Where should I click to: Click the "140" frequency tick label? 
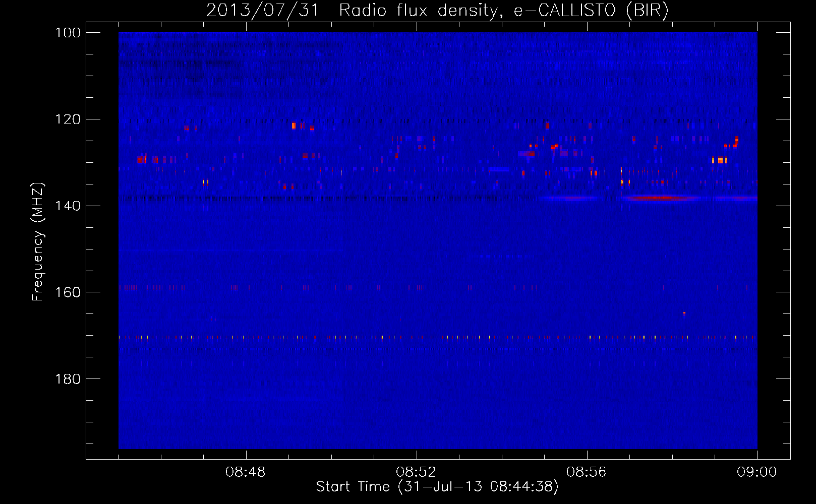click(68, 206)
